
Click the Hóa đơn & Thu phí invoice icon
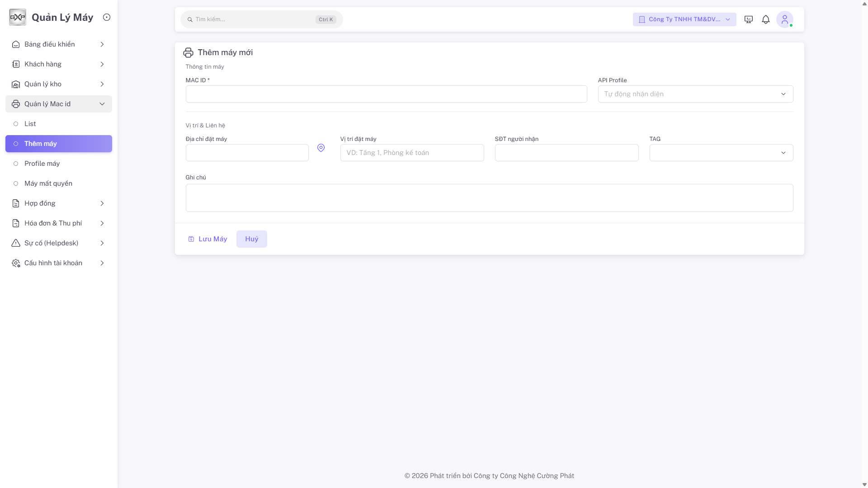(x=16, y=223)
